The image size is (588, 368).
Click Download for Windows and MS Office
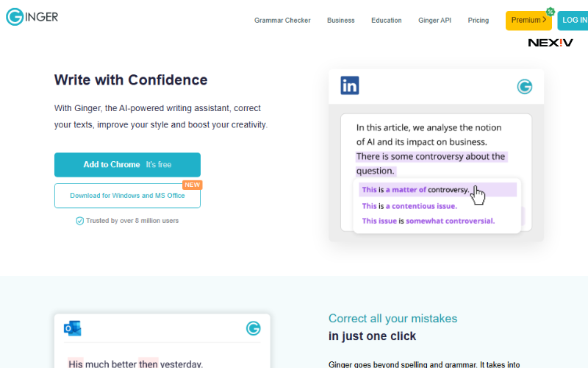click(x=127, y=196)
